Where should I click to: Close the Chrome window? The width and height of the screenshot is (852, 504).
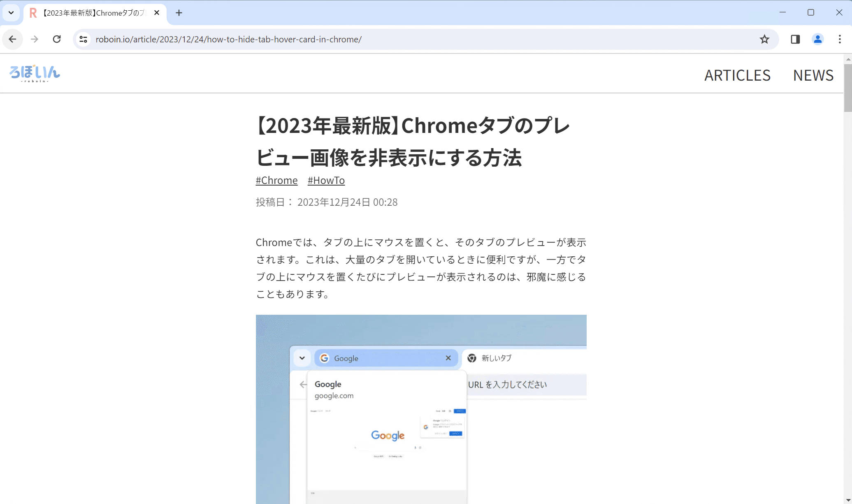coord(839,12)
